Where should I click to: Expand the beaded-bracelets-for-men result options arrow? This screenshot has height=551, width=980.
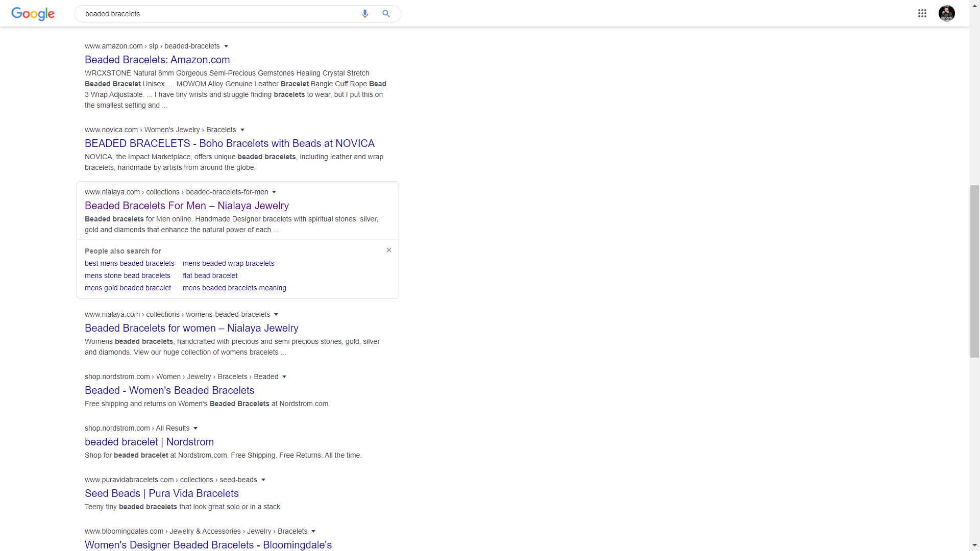point(274,192)
